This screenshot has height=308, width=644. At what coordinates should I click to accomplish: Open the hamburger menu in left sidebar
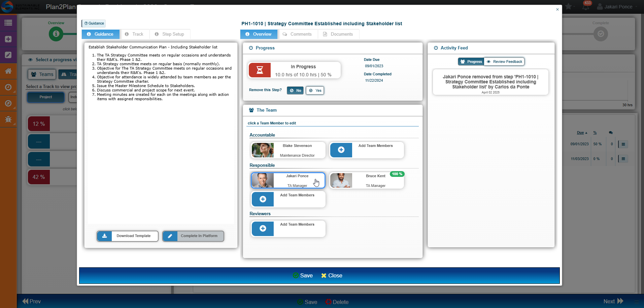pyautogui.click(x=8, y=23)
